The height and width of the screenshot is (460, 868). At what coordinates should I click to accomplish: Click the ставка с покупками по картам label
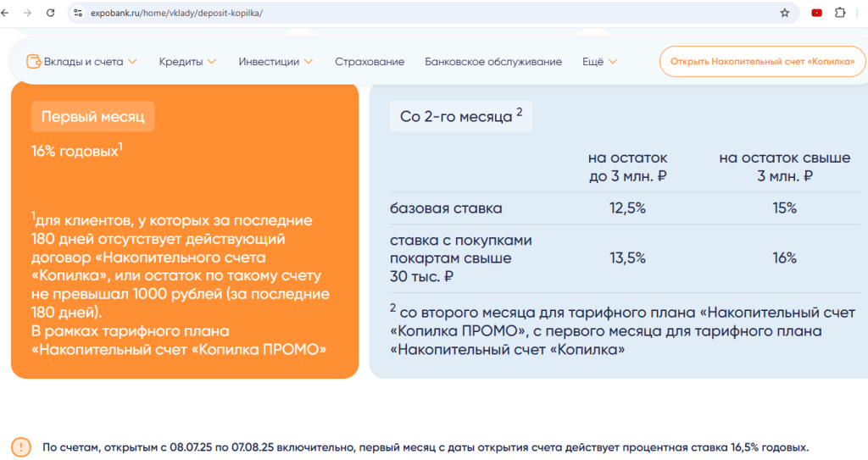coord(460,258)
